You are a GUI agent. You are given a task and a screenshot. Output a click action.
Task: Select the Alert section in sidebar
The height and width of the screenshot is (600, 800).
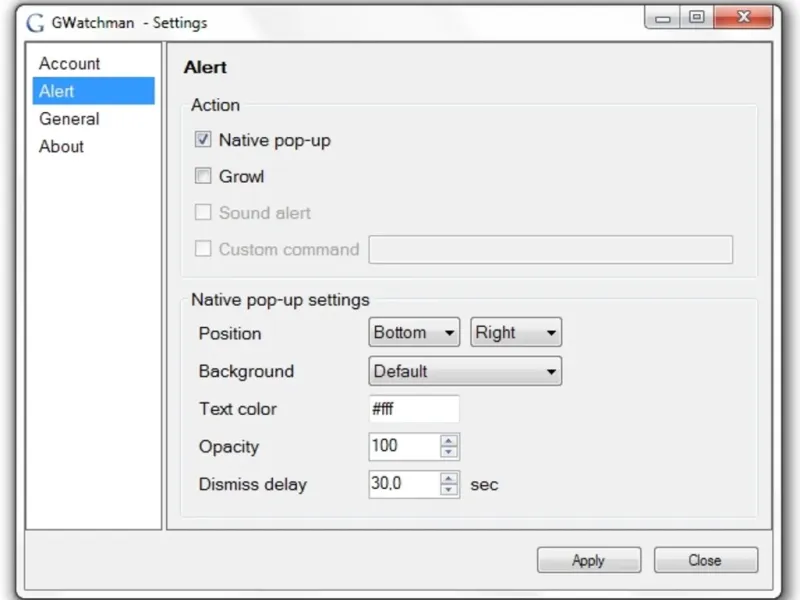[57, 92]
